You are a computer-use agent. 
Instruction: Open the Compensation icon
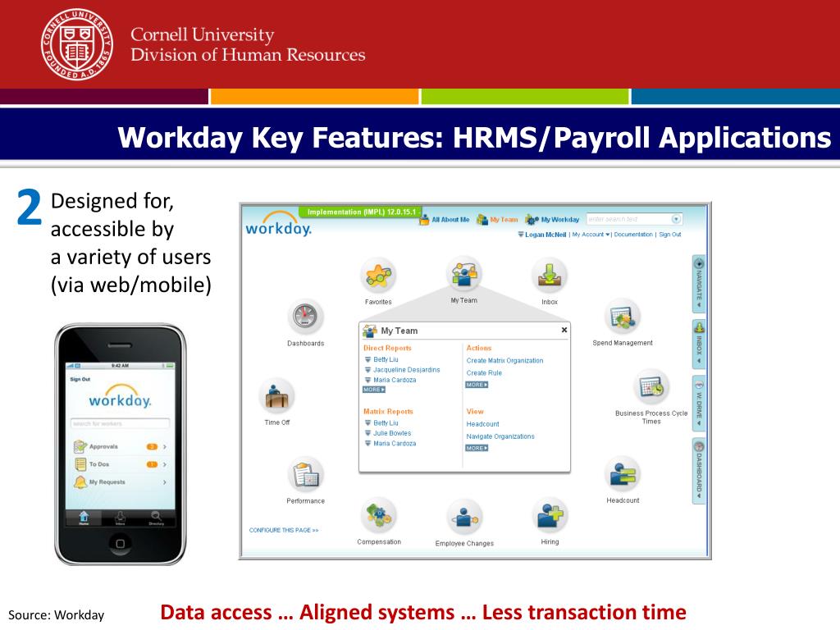pos(379,515)
